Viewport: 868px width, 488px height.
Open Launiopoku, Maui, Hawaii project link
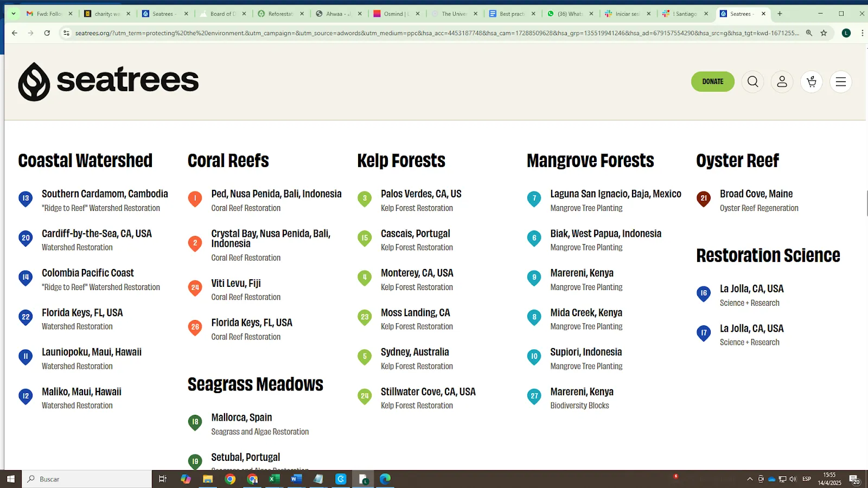[92, 352]
